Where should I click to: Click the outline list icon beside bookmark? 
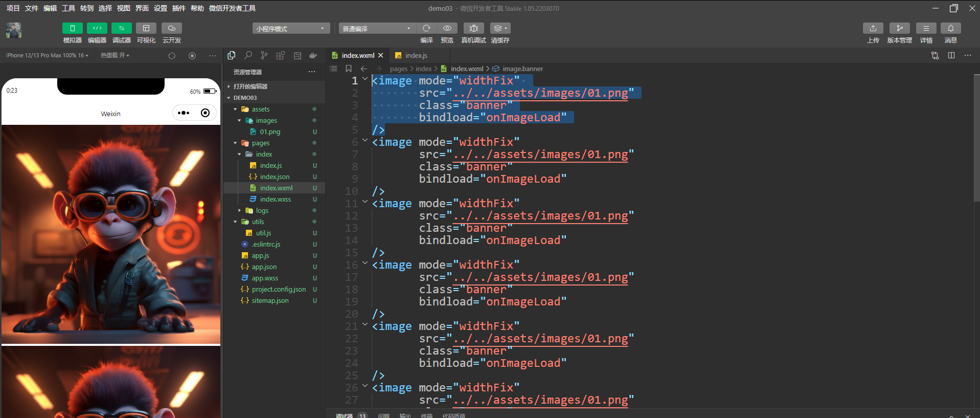pyautogui.click(x=333, y=69)
